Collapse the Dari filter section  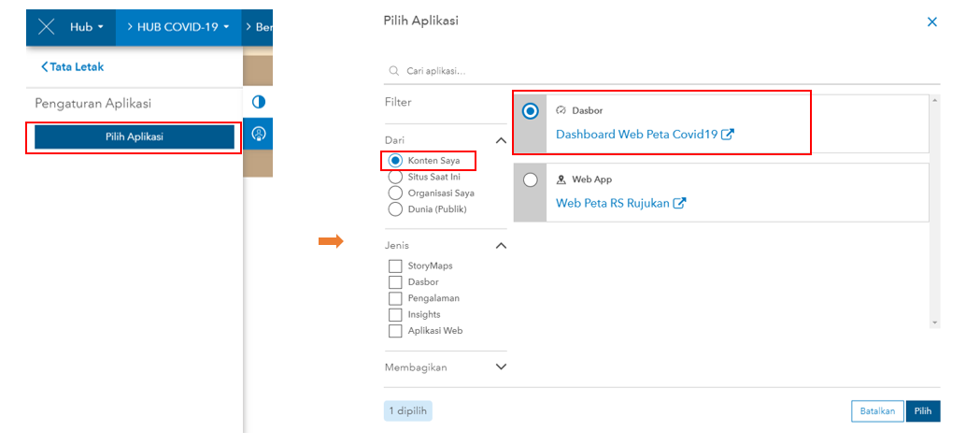501,140
